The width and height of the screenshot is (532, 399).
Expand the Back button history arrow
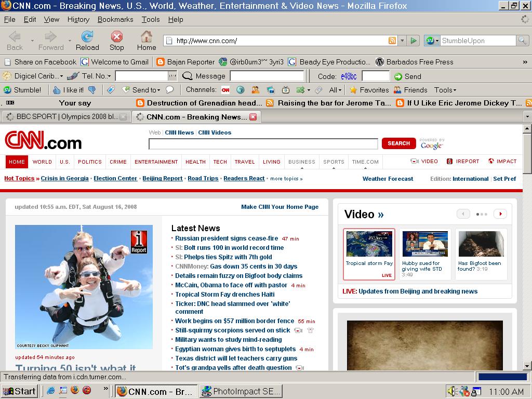[x=32, y=41]
